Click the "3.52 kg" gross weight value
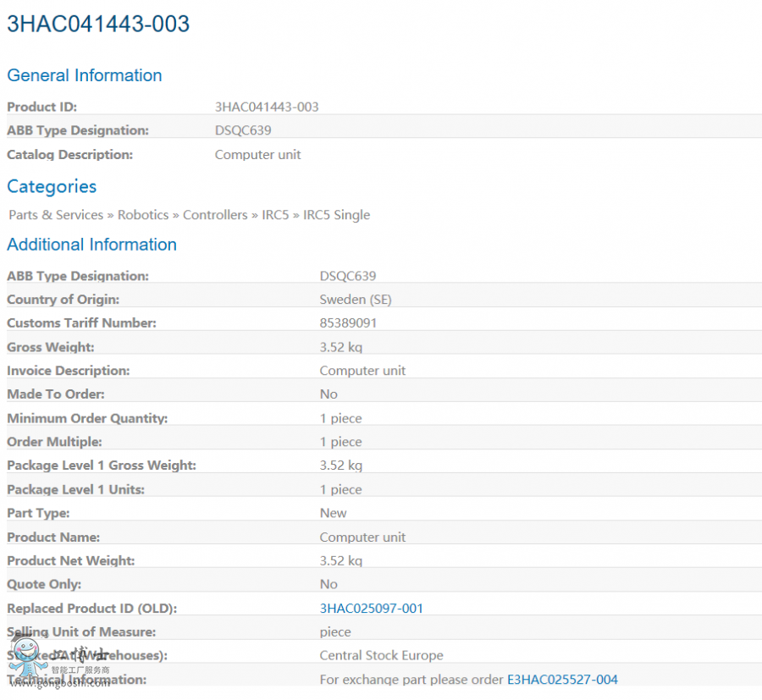The image size is (762, 700). [340, 346]
